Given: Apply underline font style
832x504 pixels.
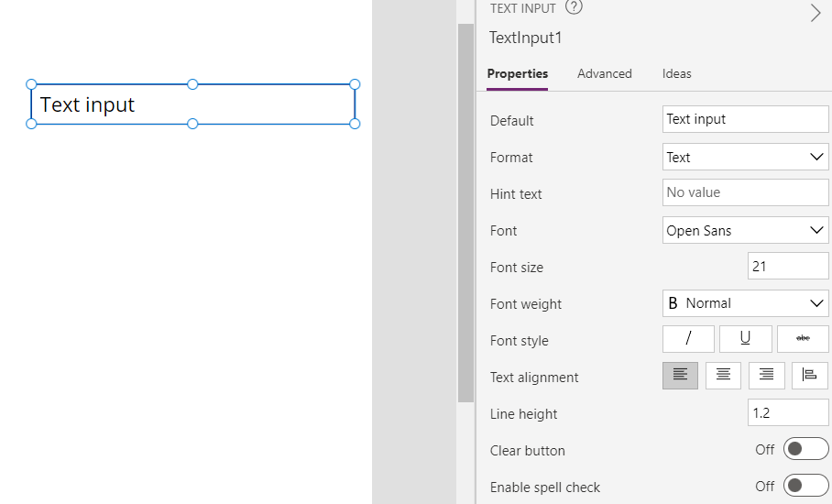Looking at the screenshot, I should pyautogui.click(x=746, y=338).
